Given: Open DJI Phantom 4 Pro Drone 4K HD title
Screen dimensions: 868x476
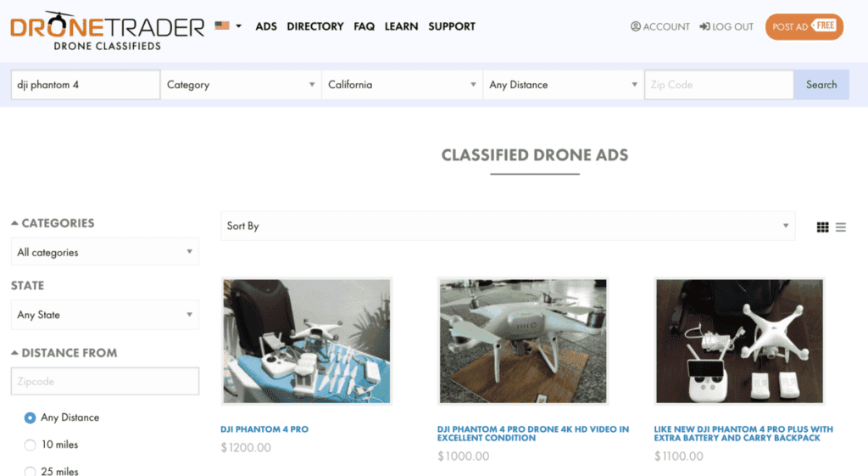Looking at the screenshot, I should (533, 434).
